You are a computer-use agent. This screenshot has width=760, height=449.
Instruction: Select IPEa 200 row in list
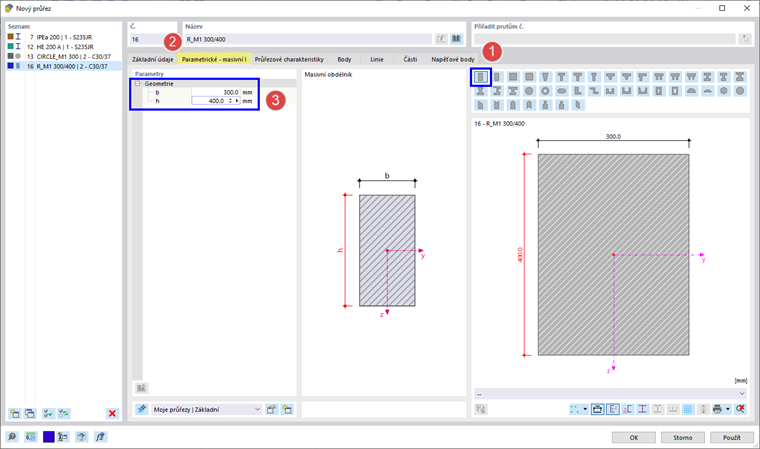[x=63, y=37]
